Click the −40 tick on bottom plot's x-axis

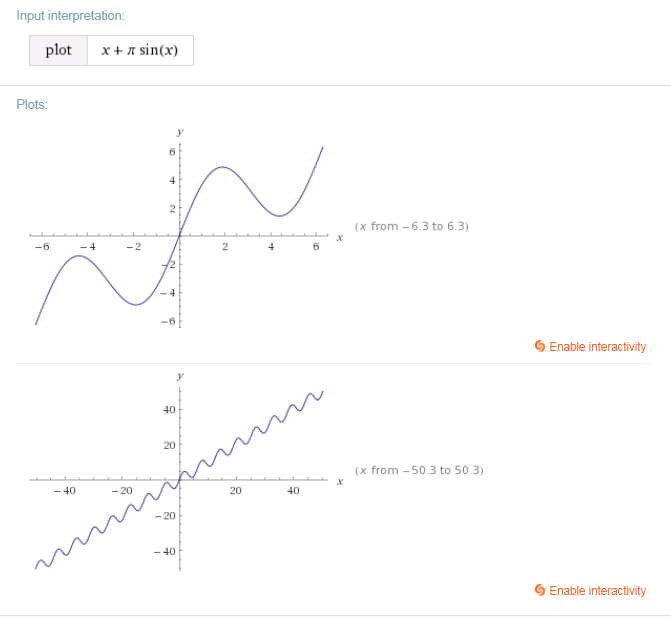65,491
